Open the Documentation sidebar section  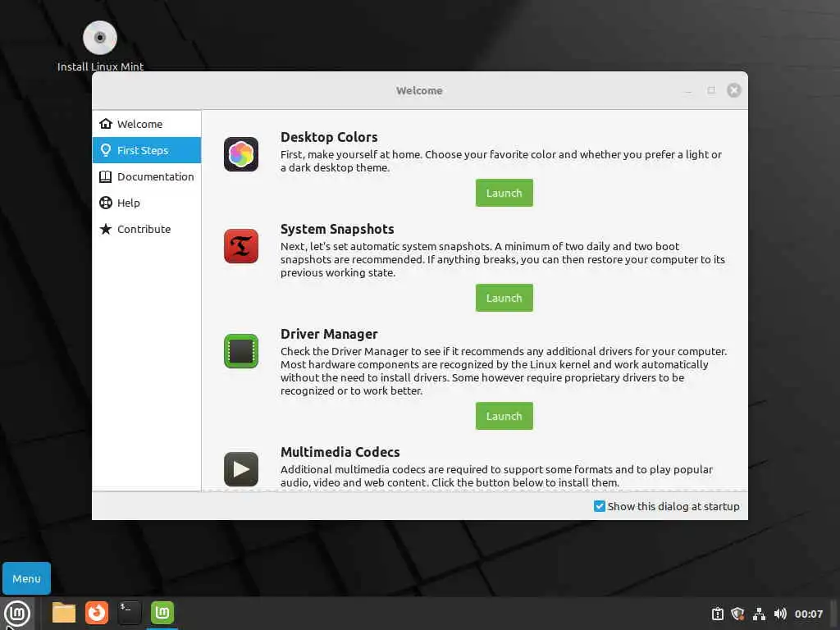click(147, 176)
